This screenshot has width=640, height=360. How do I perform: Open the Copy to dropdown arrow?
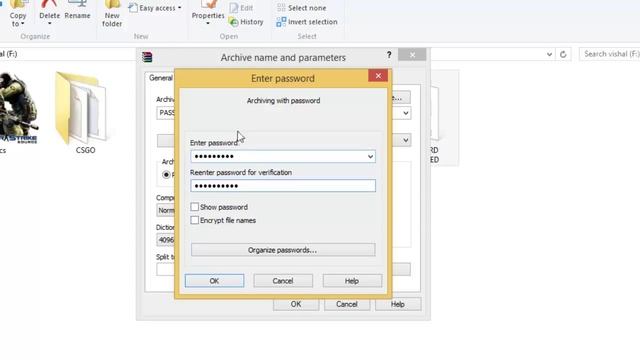(22, 24)
